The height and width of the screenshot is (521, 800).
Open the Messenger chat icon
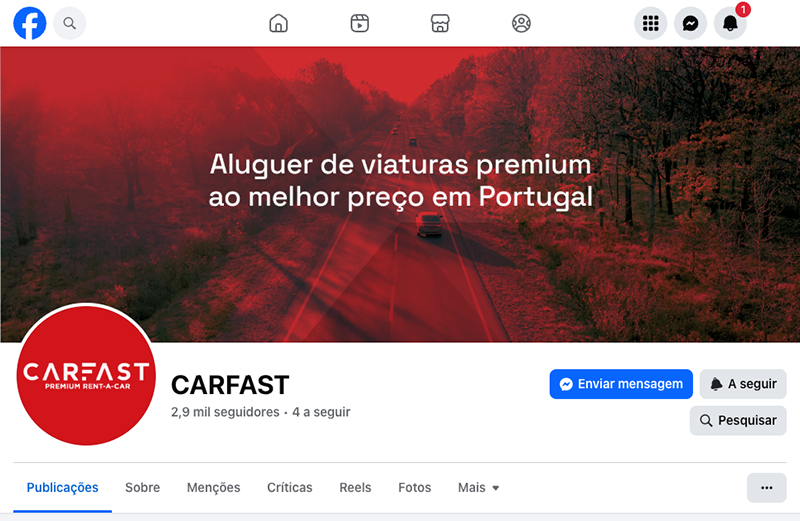pyautogui.click(x=690, y=23)
